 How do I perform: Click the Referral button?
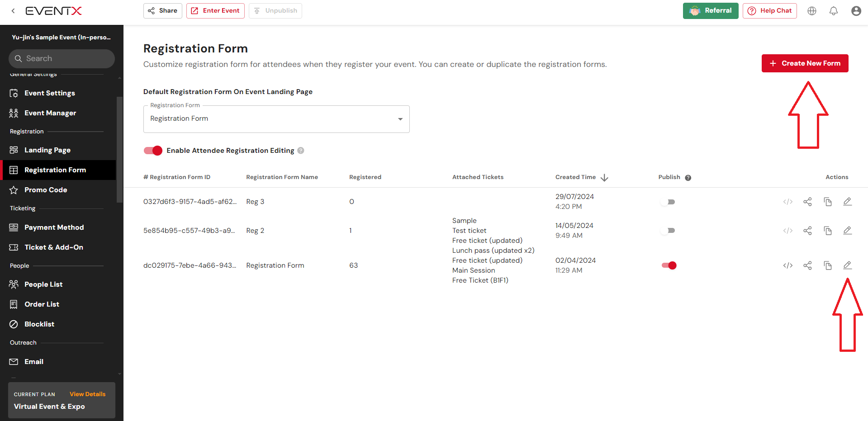(x=711, y=11)
